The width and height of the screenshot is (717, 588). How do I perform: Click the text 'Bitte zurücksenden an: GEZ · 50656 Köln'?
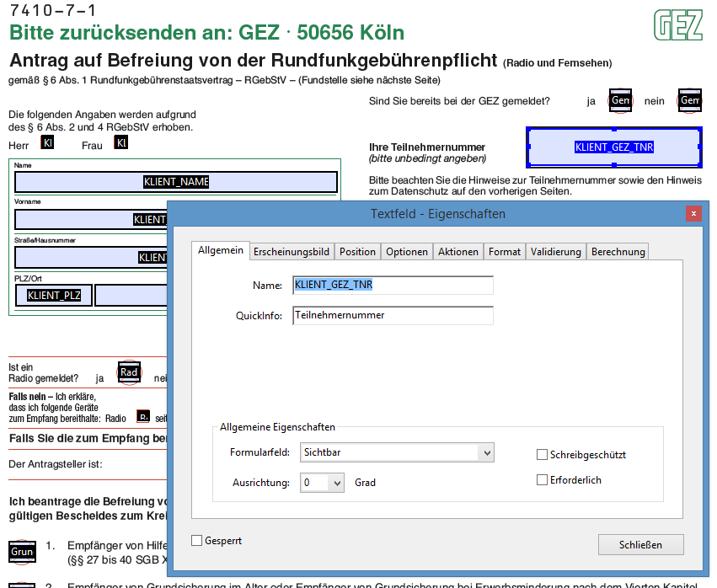click(x=206, y=33)
